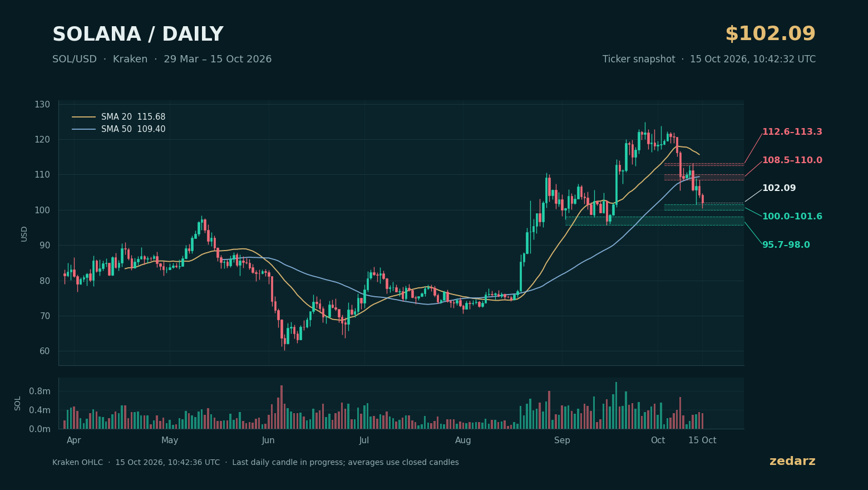The image size is (868, 490).
Task: Click the 15 Oct date axis label
Action: 702,440
